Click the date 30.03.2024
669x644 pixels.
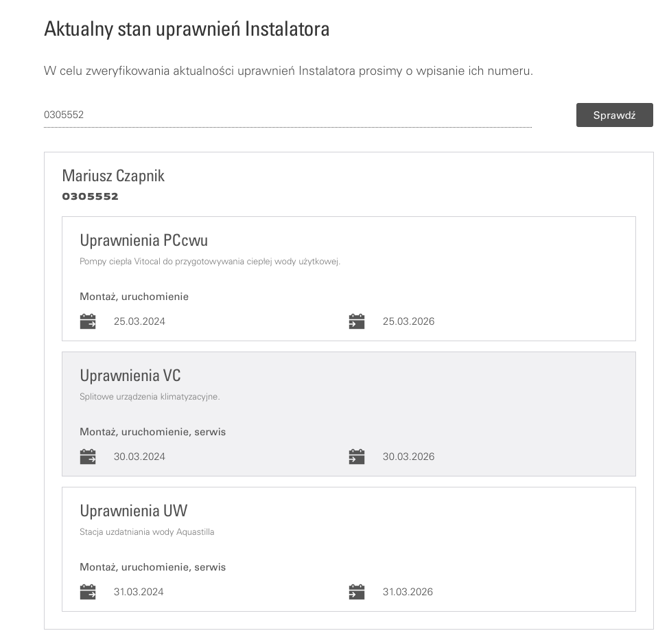139,457
